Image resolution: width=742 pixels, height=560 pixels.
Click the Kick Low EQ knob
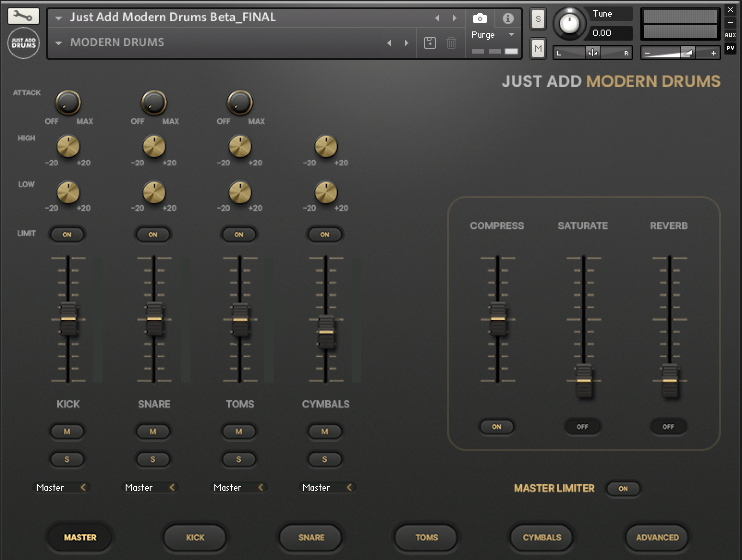coord(68,192)
